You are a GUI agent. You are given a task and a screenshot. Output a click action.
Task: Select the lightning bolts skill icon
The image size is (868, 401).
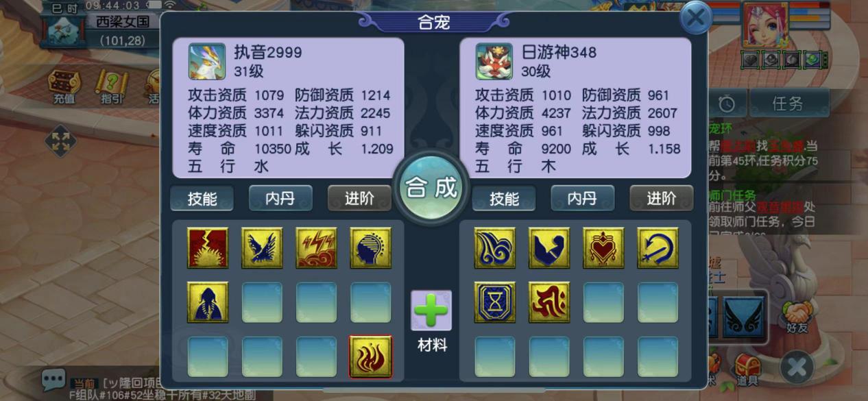click(x=316, y=247)
